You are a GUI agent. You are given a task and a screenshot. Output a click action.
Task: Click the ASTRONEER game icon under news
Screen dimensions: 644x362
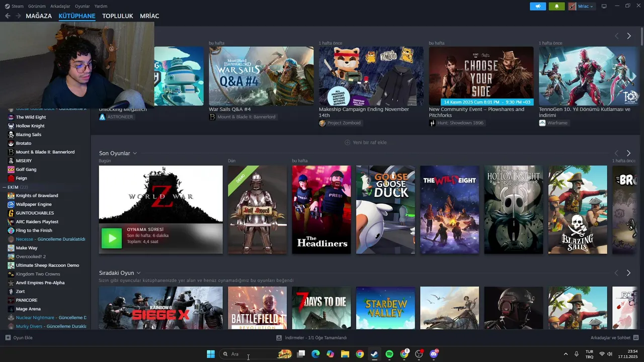click(x=102, y=117)
